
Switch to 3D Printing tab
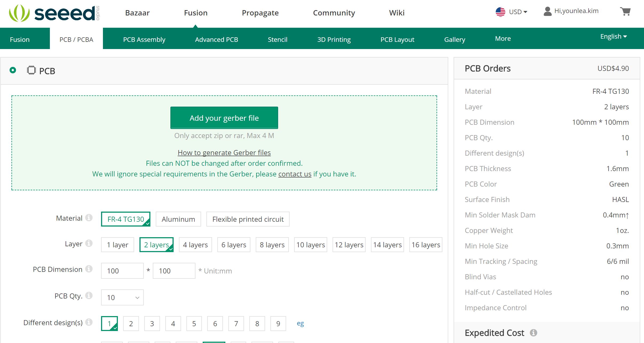(x=334, y=39)
